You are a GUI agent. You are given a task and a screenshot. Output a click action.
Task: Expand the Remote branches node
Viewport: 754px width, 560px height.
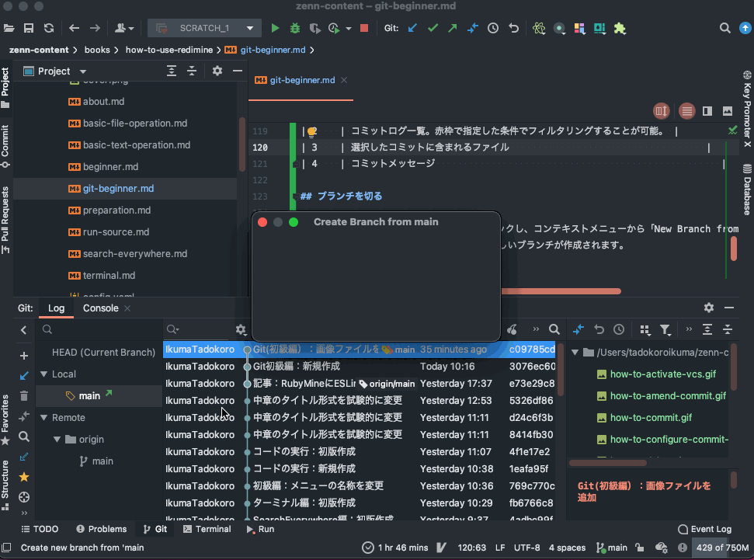[44, 417]
